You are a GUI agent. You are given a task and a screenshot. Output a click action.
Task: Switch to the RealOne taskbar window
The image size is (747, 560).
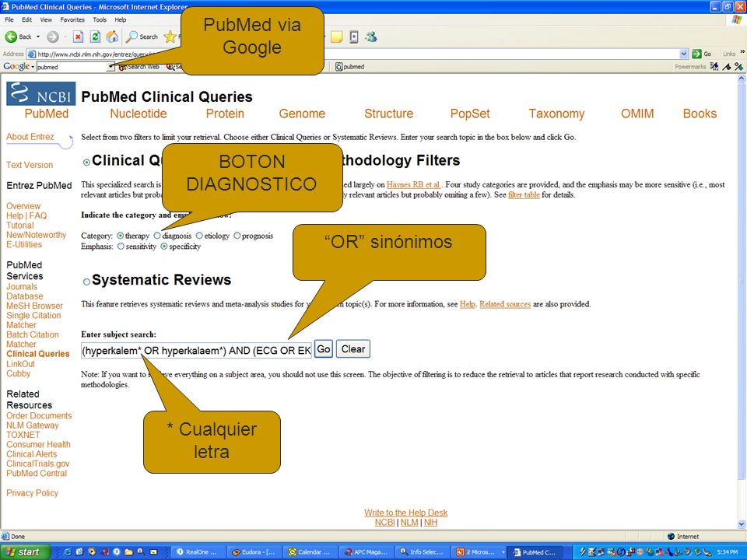click(x=197, y=552)
